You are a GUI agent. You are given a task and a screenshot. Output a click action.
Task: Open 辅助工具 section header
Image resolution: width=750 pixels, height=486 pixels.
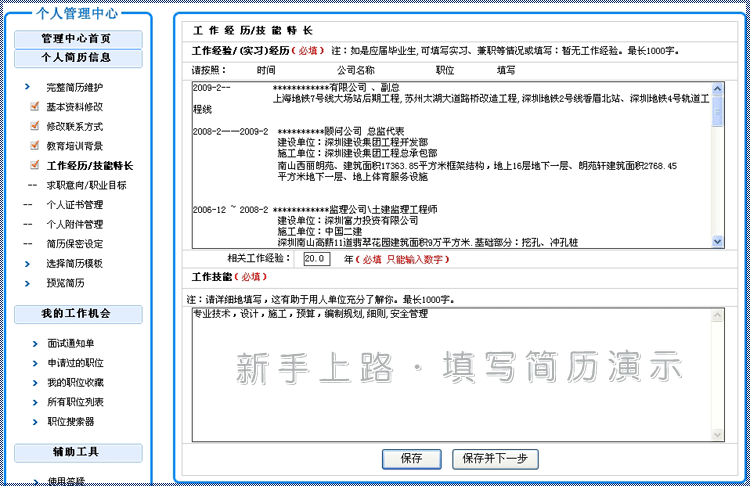pyautogui.click(x=78, y=452)
